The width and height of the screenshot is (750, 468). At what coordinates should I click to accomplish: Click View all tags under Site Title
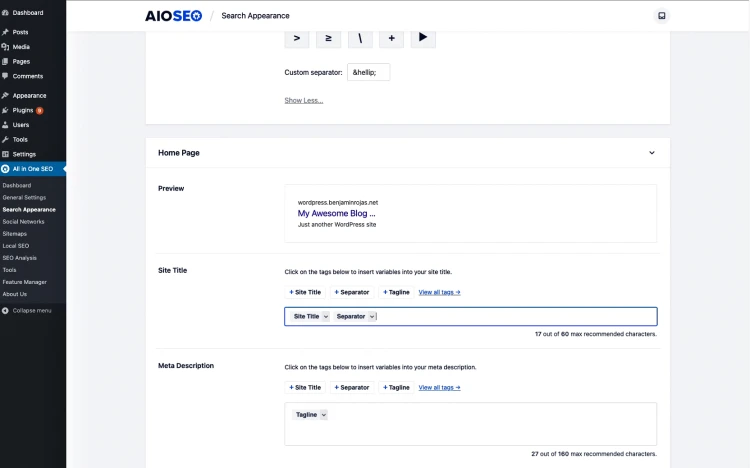click(440, 292)
